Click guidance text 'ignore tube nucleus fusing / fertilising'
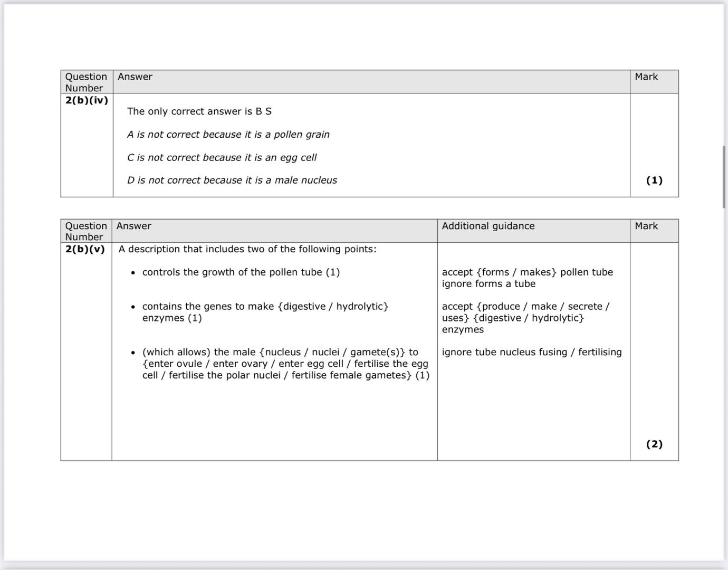 (531, 352)
